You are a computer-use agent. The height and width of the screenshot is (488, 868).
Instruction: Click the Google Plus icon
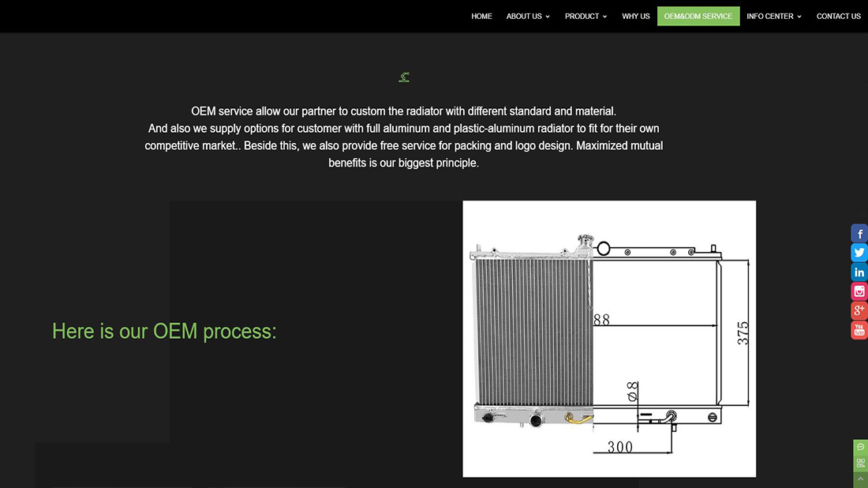pos(859,311)
